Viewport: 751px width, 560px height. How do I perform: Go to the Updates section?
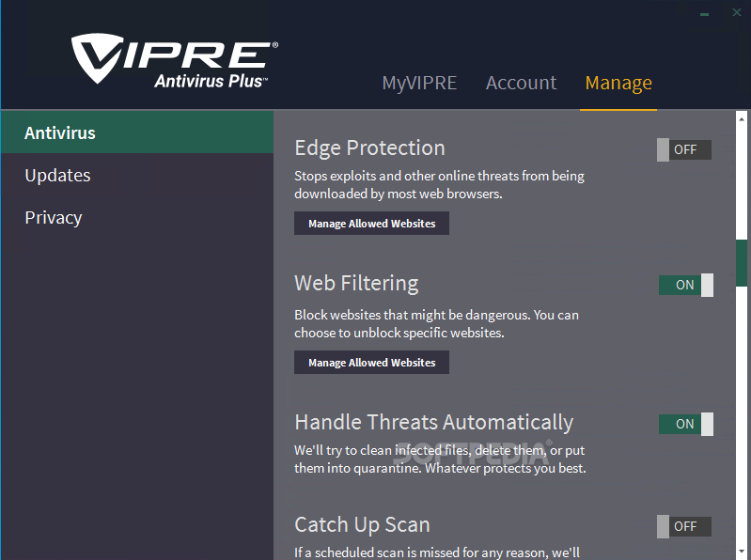[137, 175]
